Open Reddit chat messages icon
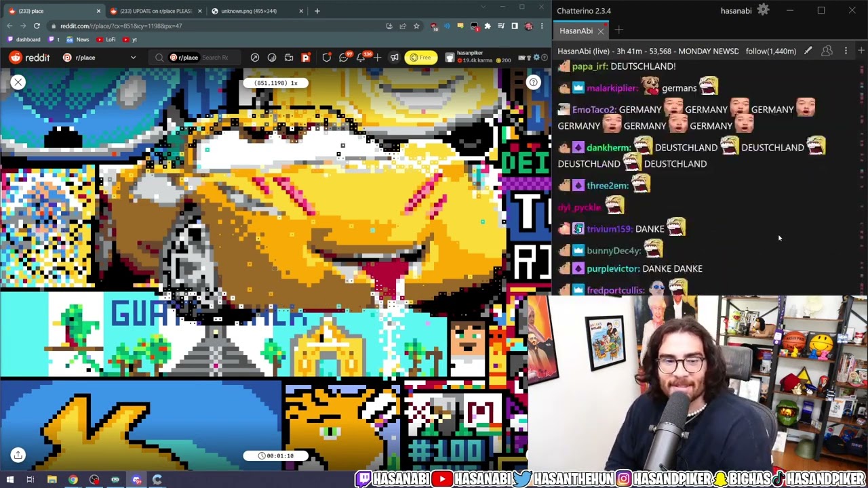The width and height of the screenshot is (868, 488). tap(344, 58)
